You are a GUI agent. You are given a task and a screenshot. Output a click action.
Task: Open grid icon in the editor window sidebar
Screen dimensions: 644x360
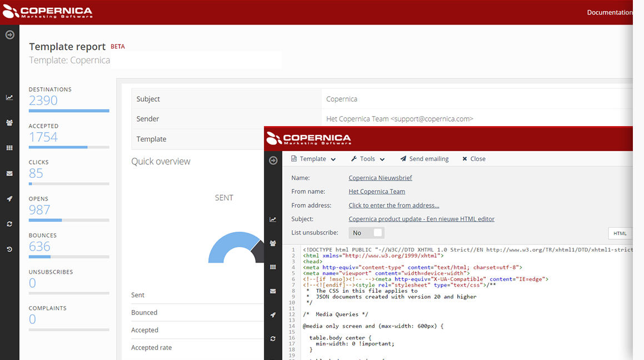[273, 267]
